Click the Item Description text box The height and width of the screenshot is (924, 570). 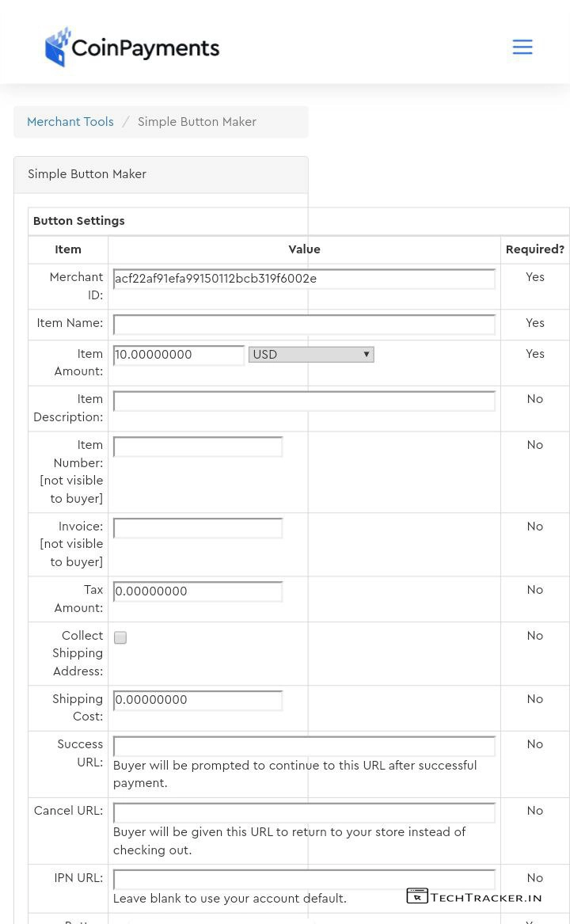[x=304, y=401]
